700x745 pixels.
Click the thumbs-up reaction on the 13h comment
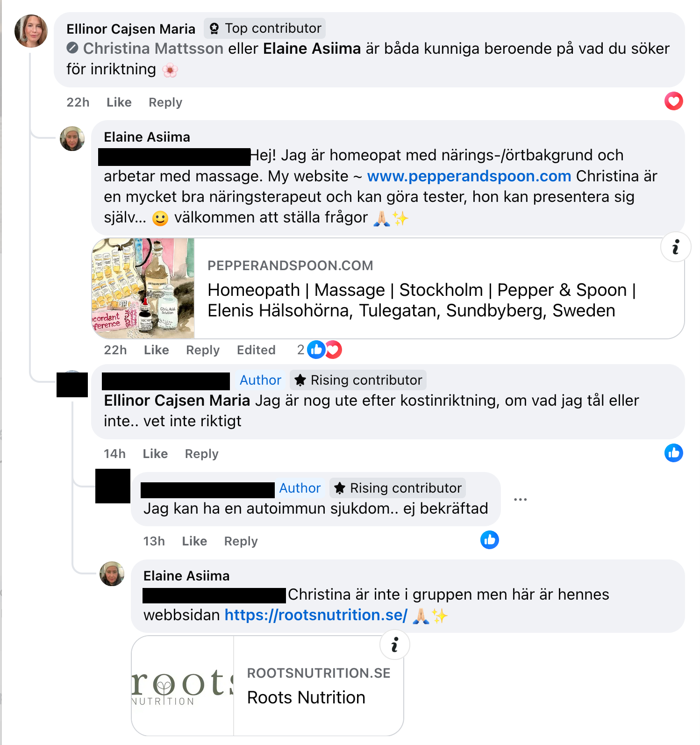pyautogui.click(x=489, y=540)
